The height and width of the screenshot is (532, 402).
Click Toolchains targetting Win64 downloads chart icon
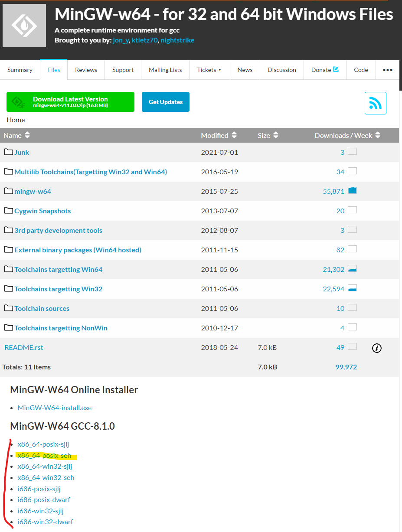click(x=352, y=268)
